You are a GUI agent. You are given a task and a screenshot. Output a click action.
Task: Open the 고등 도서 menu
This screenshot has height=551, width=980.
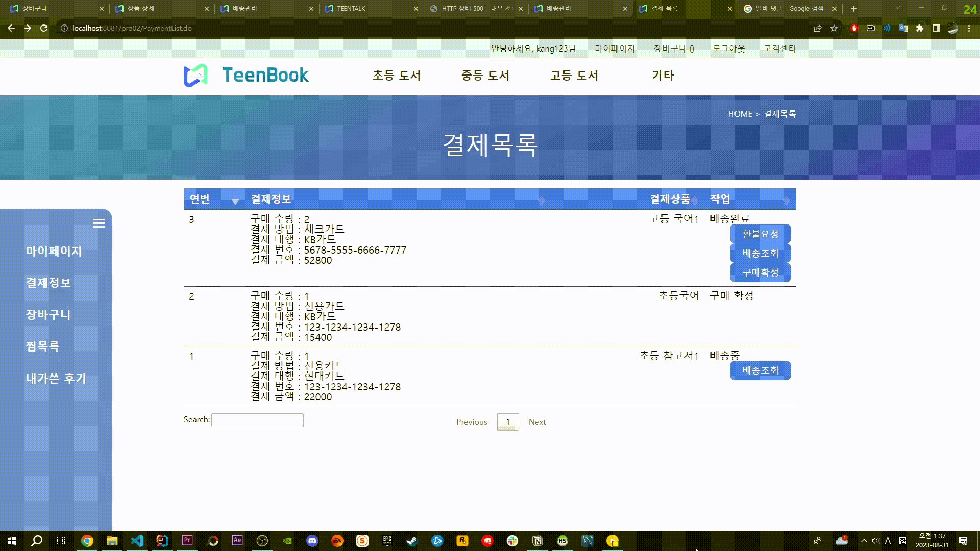(574, 76)
